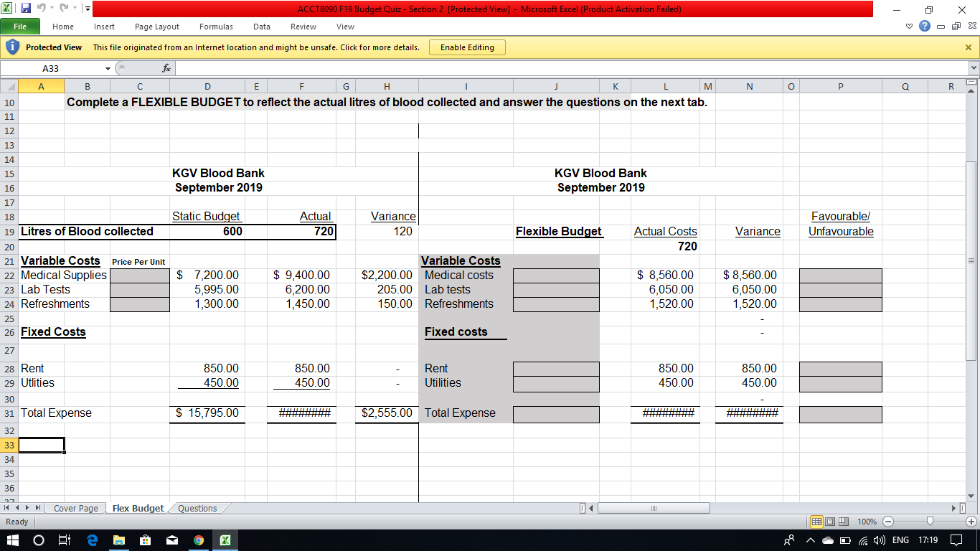This screenshot has width=980, height=551.
Task: Select column D header
Action: [207, 86]
